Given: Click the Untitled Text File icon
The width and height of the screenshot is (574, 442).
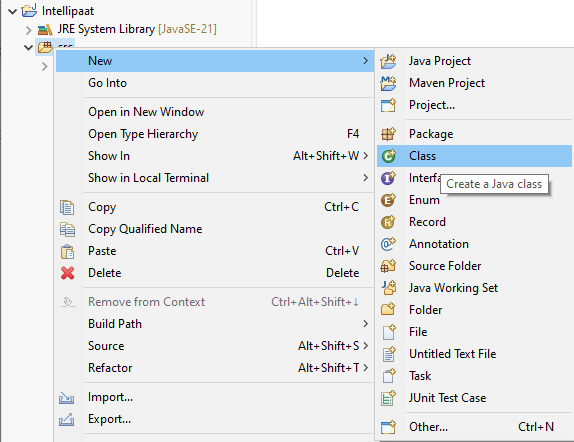Looking at the screenshot, I should [389, 354].
